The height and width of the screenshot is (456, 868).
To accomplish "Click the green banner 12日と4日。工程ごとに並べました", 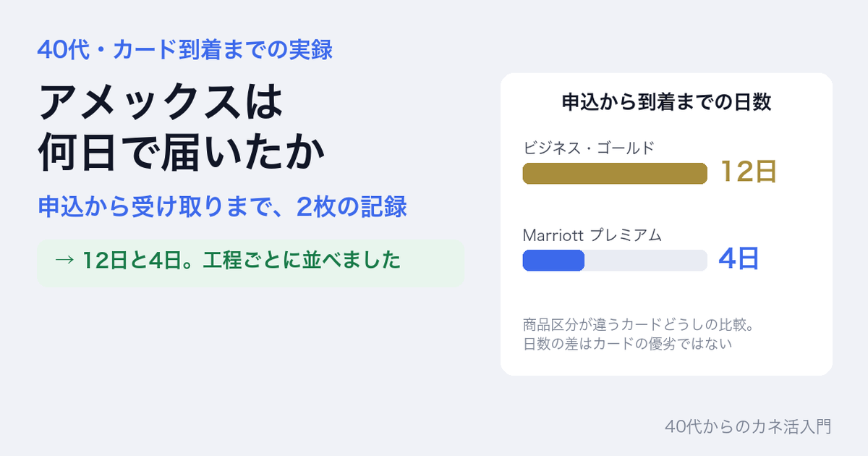I will pos(250,263).
